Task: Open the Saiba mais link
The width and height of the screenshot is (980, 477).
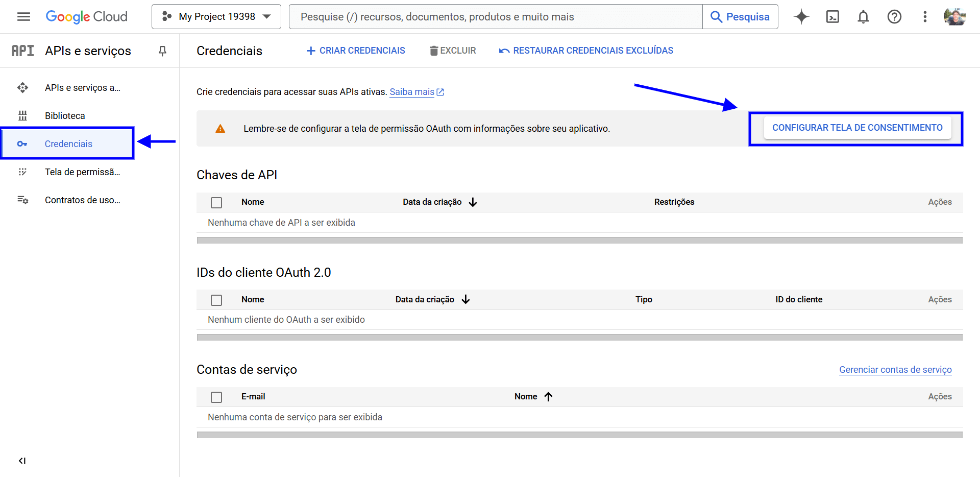Action: [x=412, y=92]
